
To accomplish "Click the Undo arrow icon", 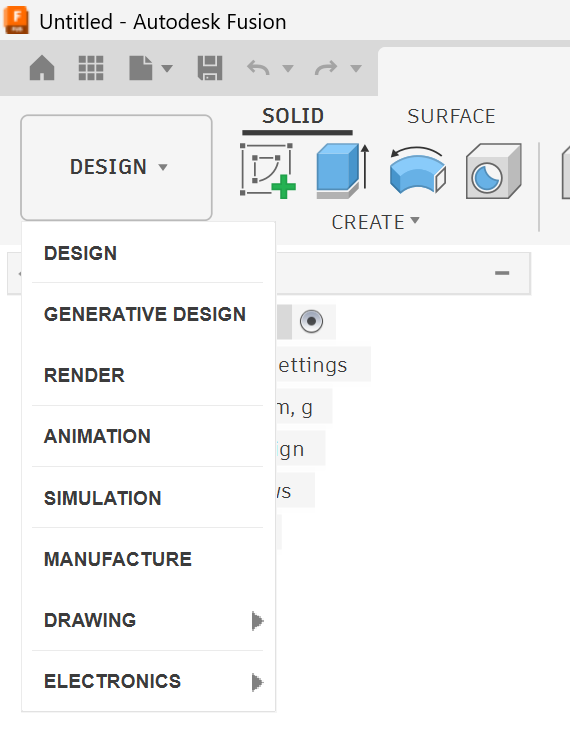I will click(258, 68).
